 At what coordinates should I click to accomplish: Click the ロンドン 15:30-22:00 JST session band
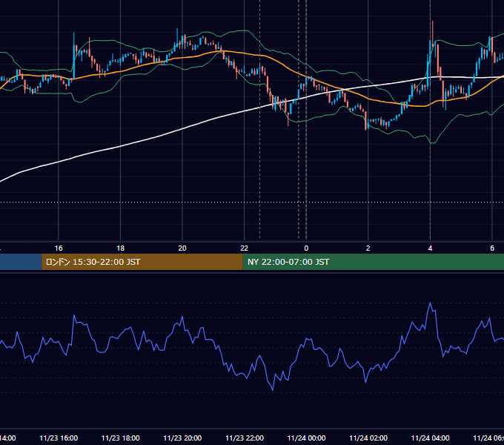pyautogui.click(x=142, y=262)
